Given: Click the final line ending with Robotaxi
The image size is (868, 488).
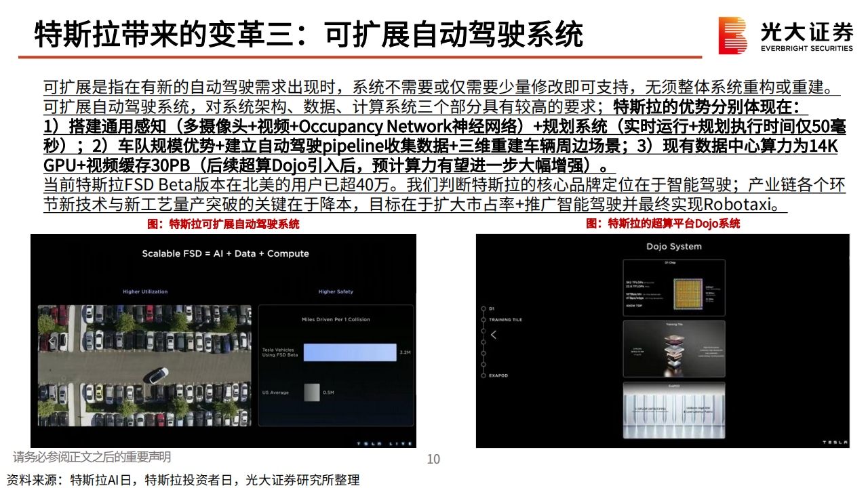Looking at the screenshot, I should point(415,205).
